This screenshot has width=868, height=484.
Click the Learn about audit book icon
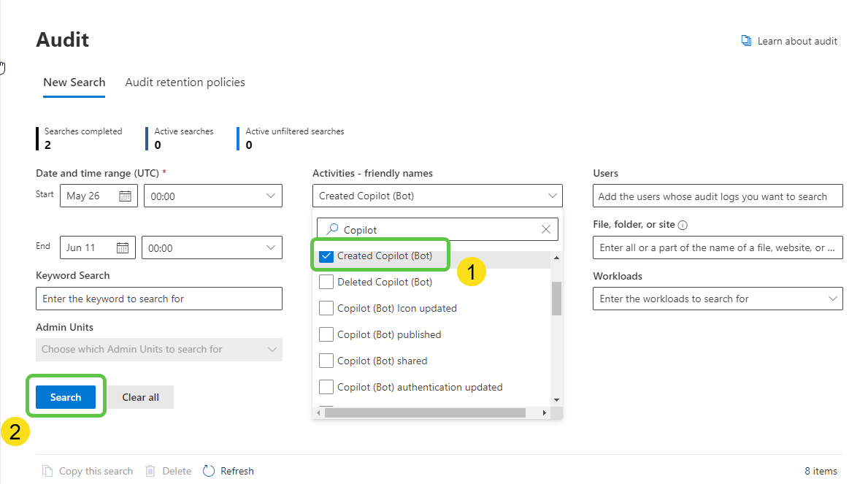coord(745,41)
